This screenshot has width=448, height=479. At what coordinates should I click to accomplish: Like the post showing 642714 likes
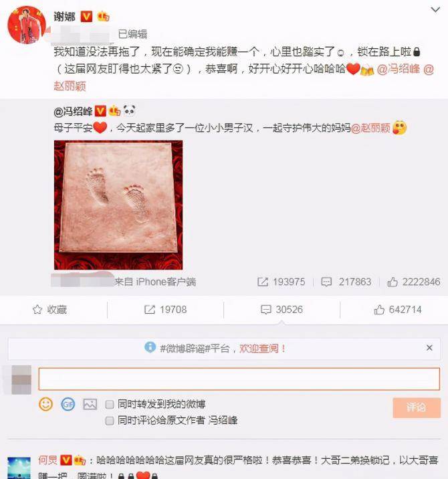tap(398, 310)
